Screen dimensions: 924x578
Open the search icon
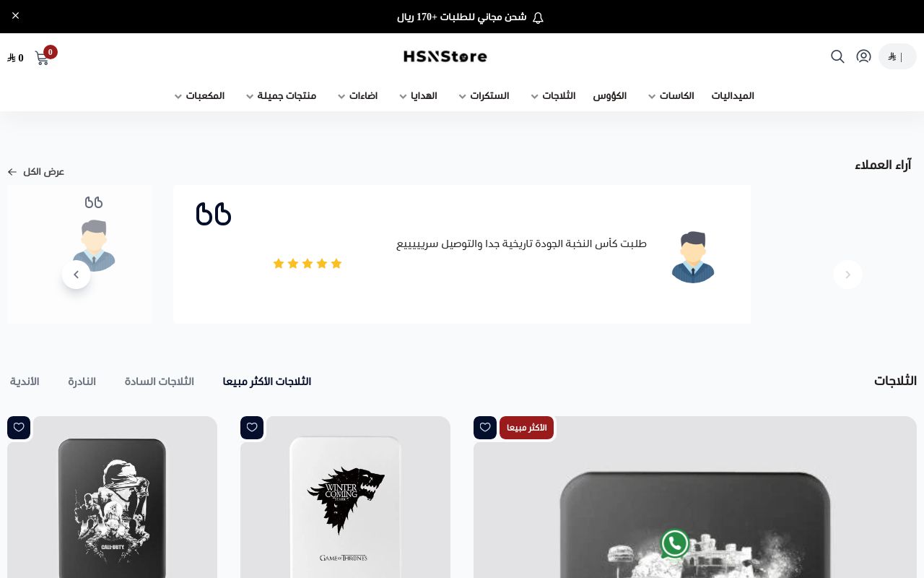pos(837,56)
